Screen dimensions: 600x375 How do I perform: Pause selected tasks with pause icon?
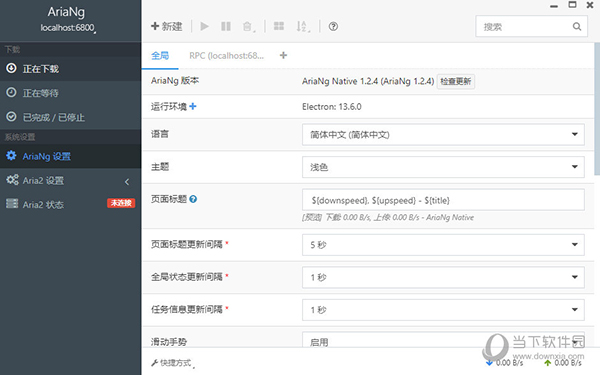(226, 26)
